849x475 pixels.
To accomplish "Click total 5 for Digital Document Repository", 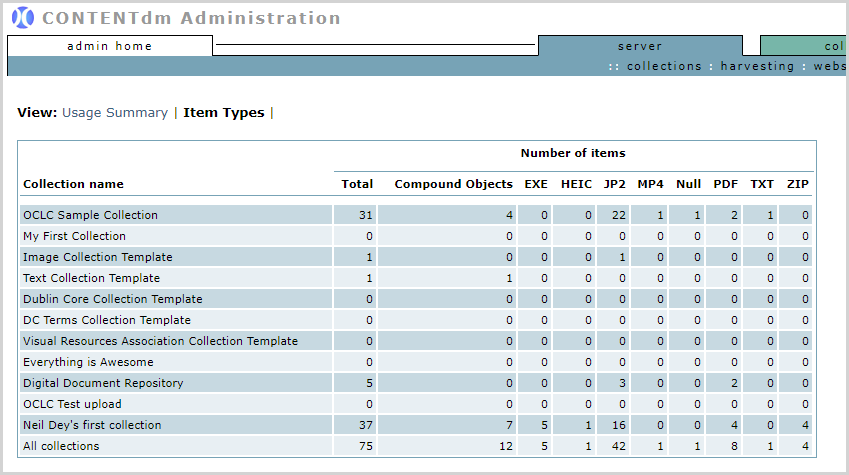I will [369, 383].
